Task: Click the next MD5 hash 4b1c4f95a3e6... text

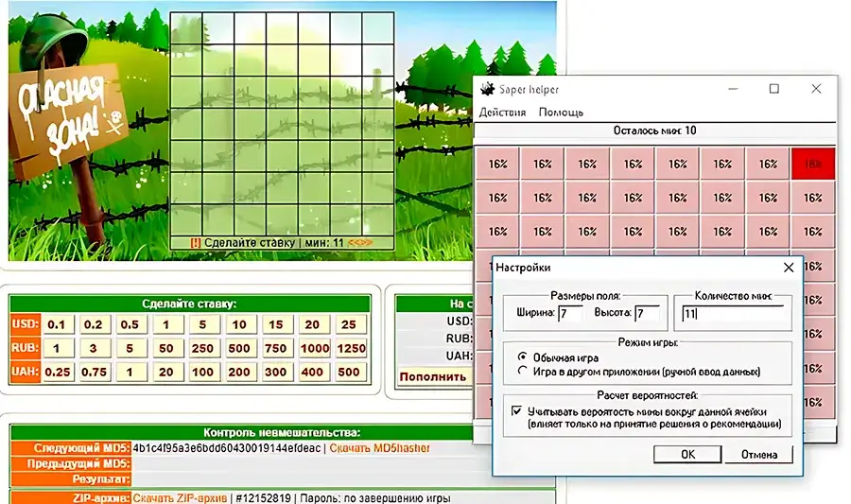Action: coord(226,448)
